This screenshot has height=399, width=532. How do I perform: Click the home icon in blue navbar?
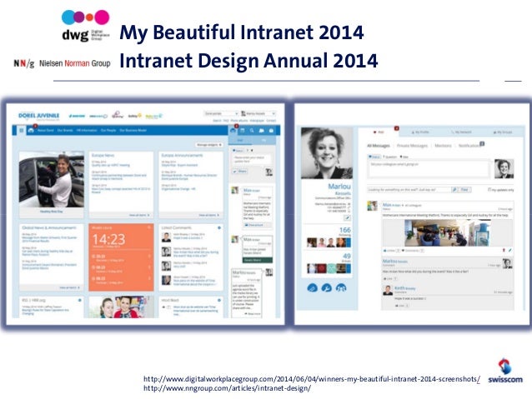(x=31, y=130)
